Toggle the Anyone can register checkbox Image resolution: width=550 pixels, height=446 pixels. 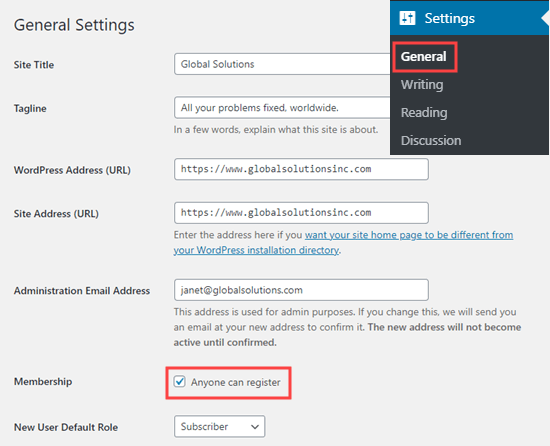179,381
